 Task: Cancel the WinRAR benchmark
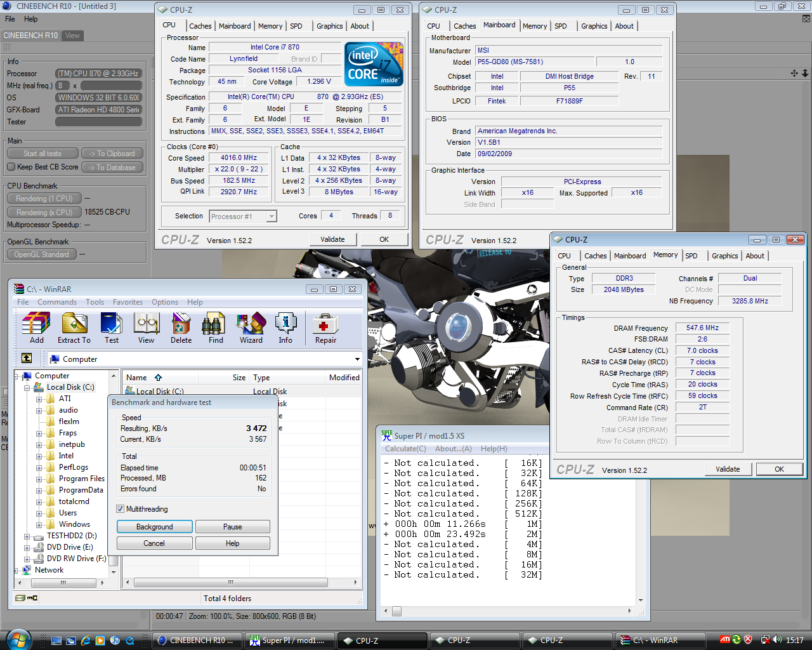tap(154, 543)
